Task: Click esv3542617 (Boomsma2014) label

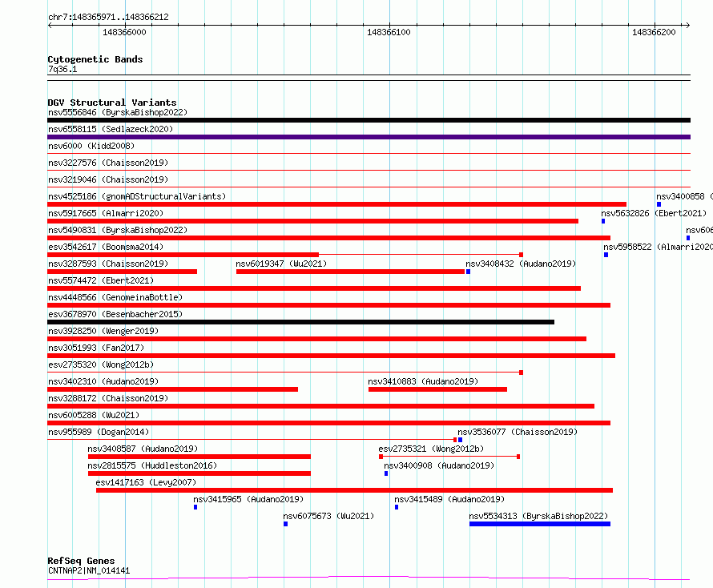Action: coord(106,247)
